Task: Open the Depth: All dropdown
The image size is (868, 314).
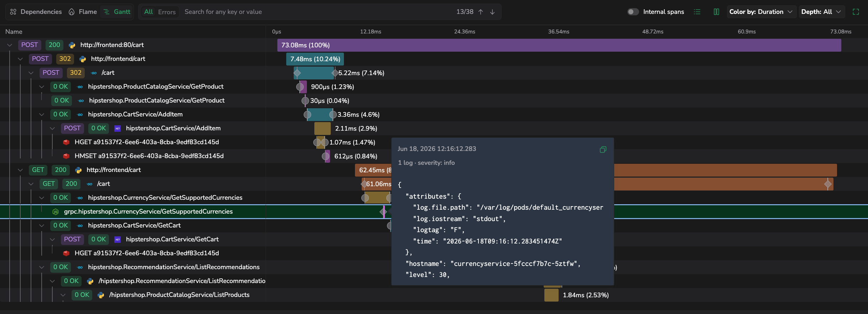Action: tap(821, 12)
